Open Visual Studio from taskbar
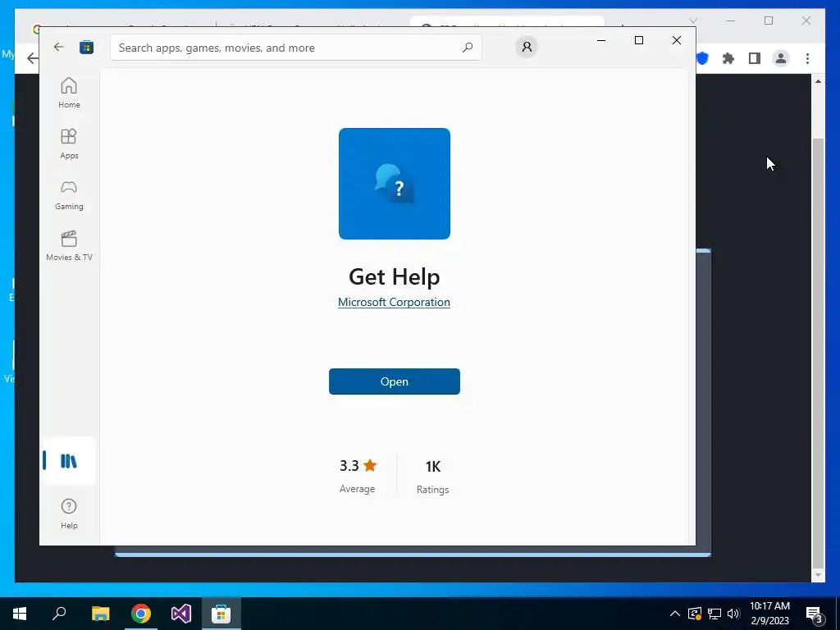This screenshot has width=840, height=630. pyautogui.click(x=181, y=614)
